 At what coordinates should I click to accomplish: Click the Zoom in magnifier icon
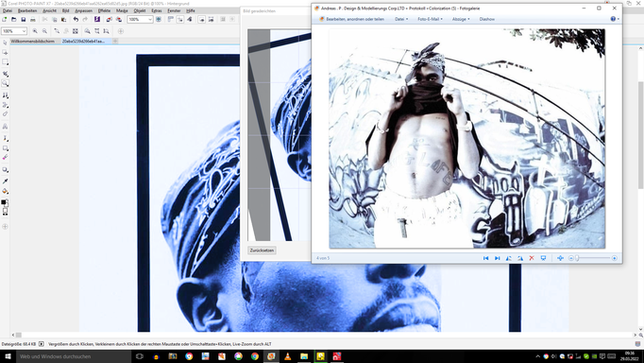[35, 31]
